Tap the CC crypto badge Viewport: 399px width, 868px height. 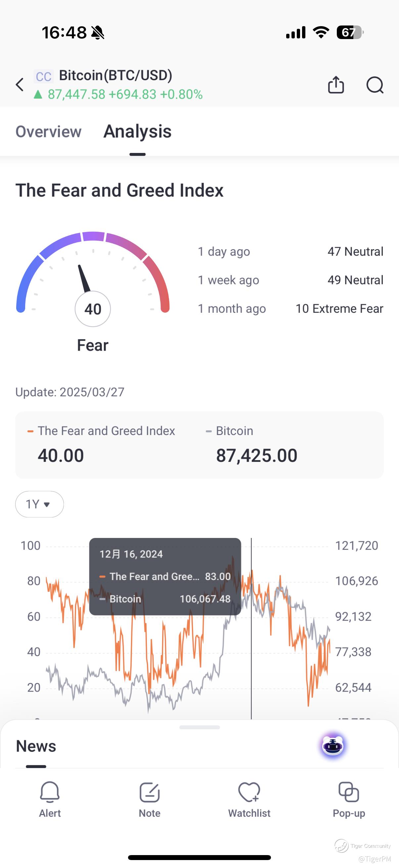tap(44, 76)
